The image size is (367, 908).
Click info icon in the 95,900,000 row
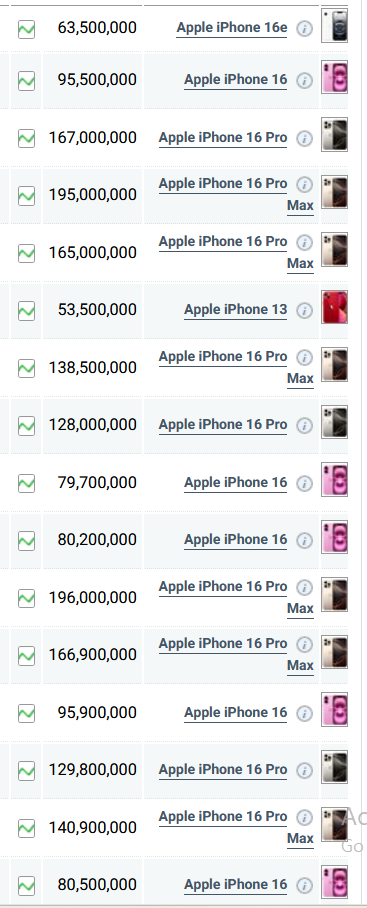(304, 713)
